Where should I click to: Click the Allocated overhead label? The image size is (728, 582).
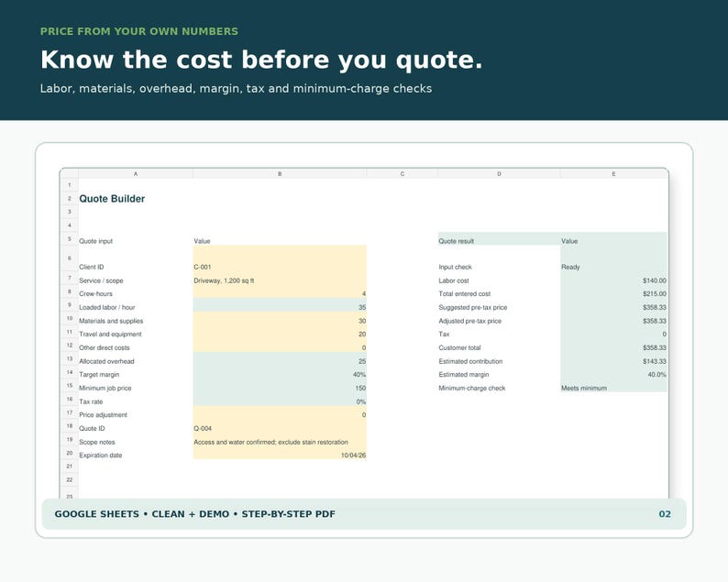point(106,361)
